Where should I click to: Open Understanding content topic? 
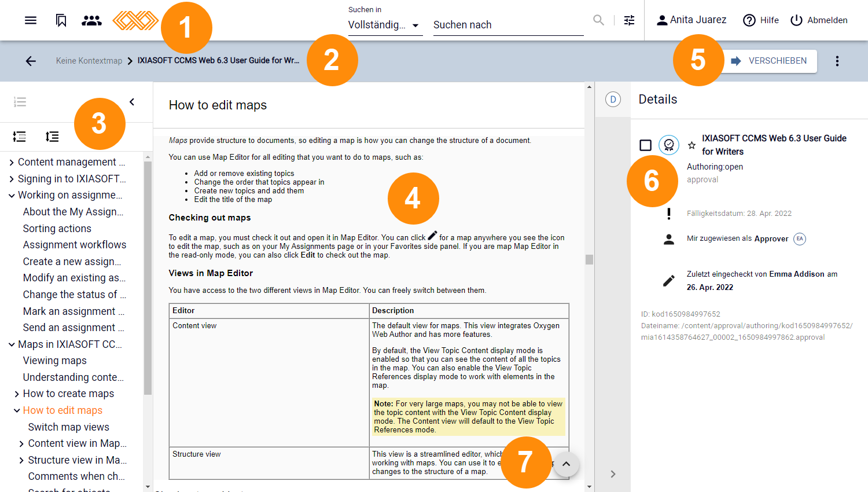73,377
